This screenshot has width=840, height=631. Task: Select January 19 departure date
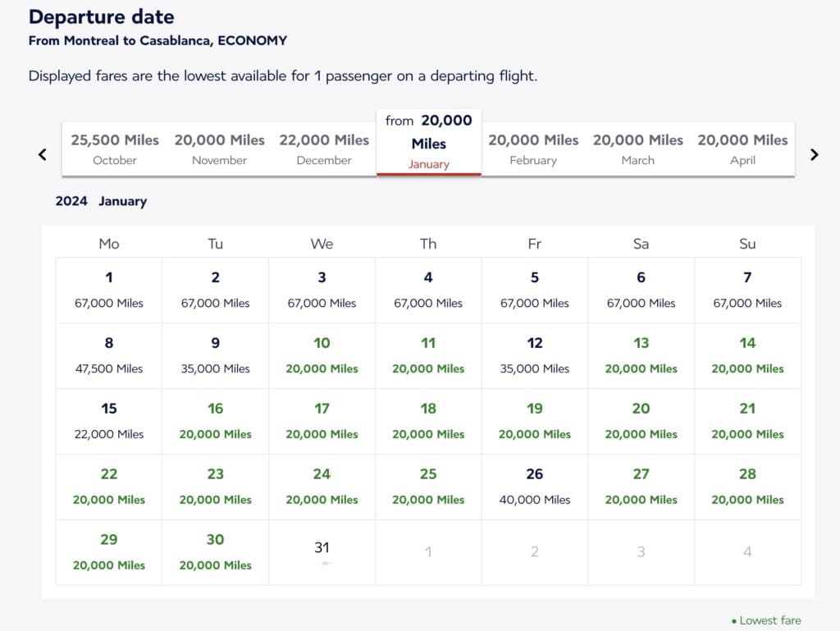click(x=535, y=421)
